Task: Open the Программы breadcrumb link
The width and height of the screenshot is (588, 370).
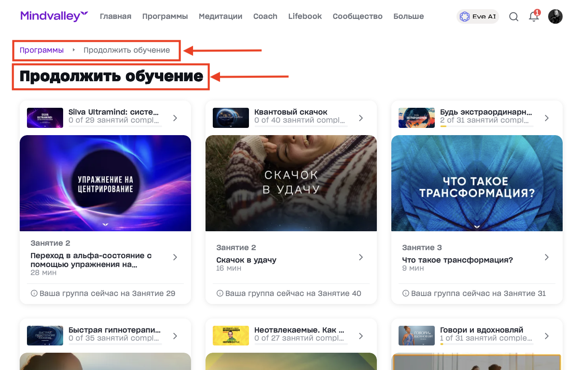Action: pyautogui.click(x=41, y=50)
